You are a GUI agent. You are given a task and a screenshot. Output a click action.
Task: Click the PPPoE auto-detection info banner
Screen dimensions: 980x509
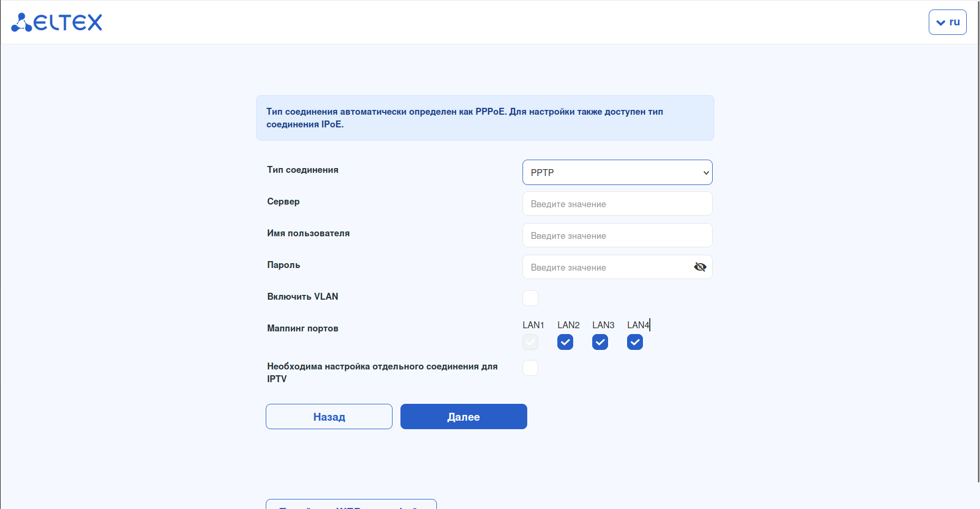click(485, 118)
